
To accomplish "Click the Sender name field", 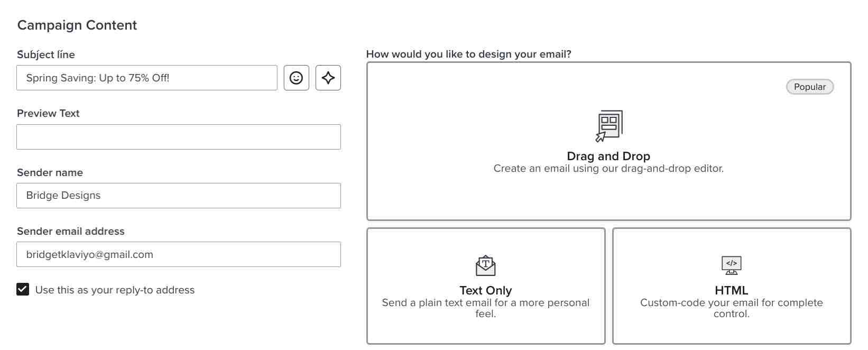I will pyautogui.click(x=179, y=196).
